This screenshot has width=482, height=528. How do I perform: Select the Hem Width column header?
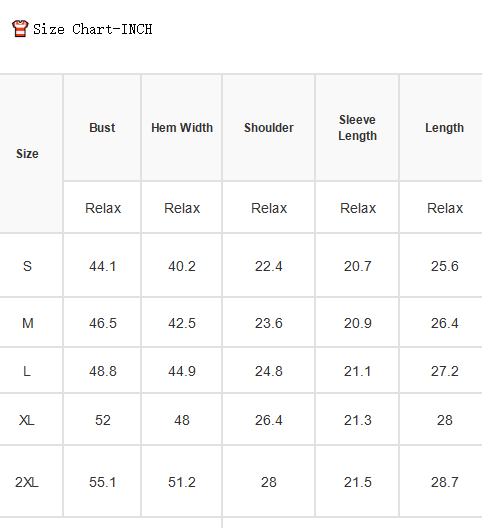click(x=182, y=128)
